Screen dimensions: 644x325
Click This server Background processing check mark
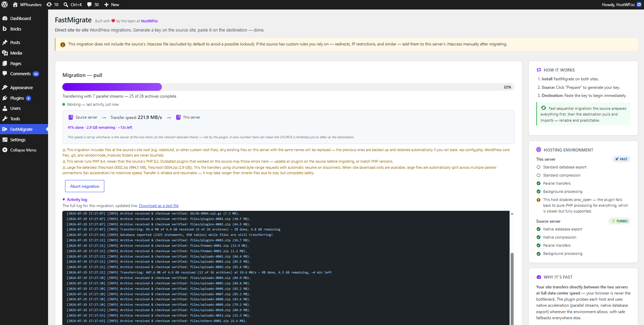(538, 191)
